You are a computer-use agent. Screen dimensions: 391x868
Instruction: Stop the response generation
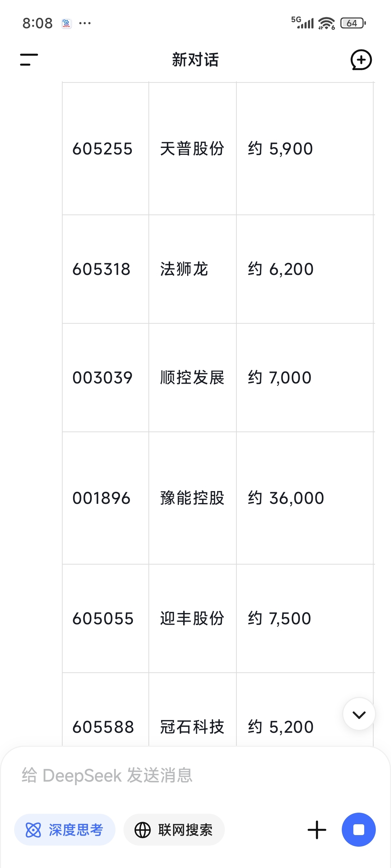click(x=358, y=830)
